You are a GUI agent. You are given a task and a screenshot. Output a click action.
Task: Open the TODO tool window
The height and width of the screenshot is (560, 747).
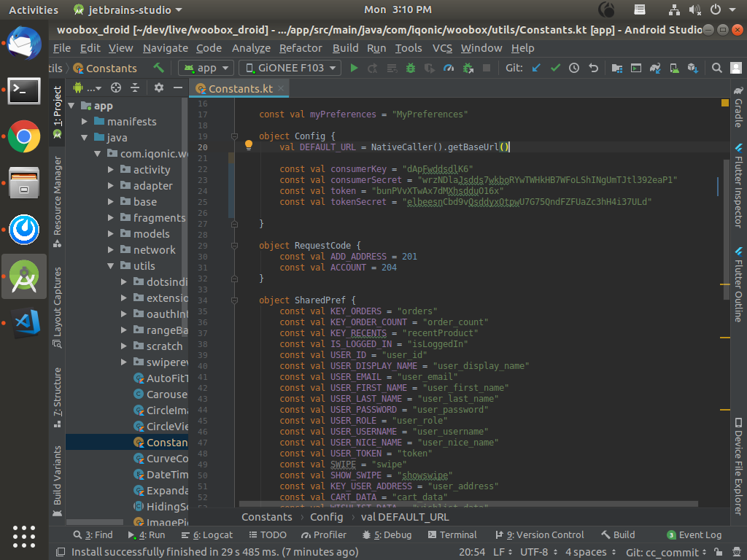pos(268,534)
